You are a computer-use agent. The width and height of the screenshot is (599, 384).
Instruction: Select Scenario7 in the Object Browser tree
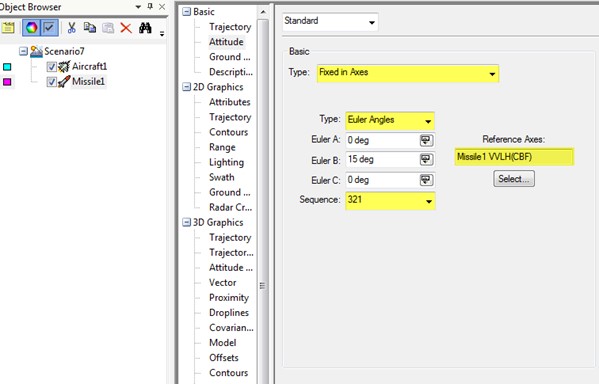point(64,51)
